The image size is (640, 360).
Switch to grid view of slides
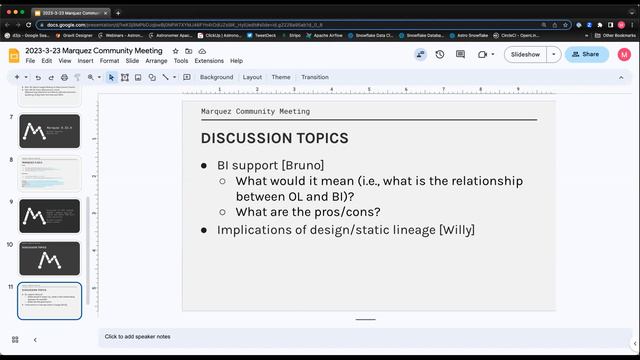[x=15, y=340]
